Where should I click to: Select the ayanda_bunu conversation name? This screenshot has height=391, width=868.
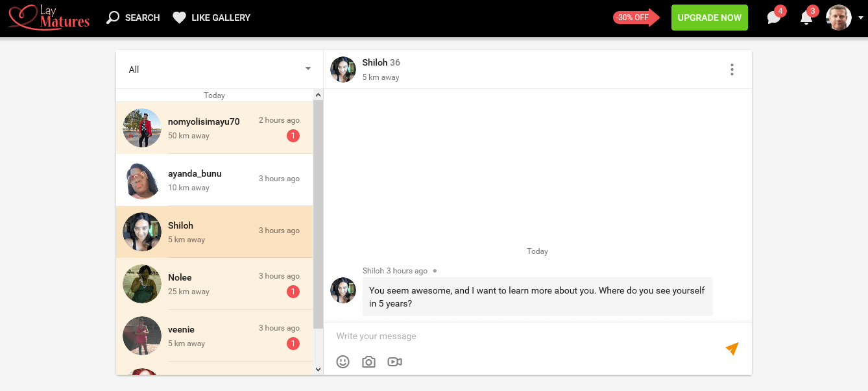195,173
